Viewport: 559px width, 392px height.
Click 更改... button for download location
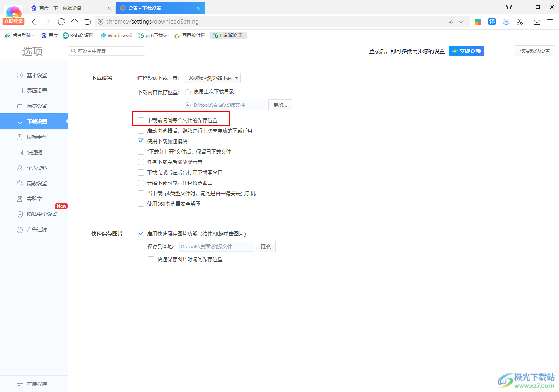point(280,105)
